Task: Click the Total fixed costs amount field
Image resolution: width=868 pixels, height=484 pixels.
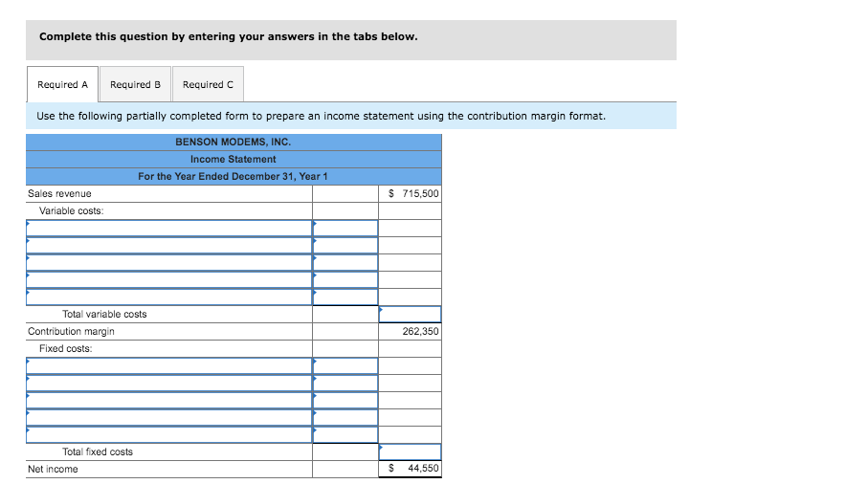Action: [x=411, y=451]
